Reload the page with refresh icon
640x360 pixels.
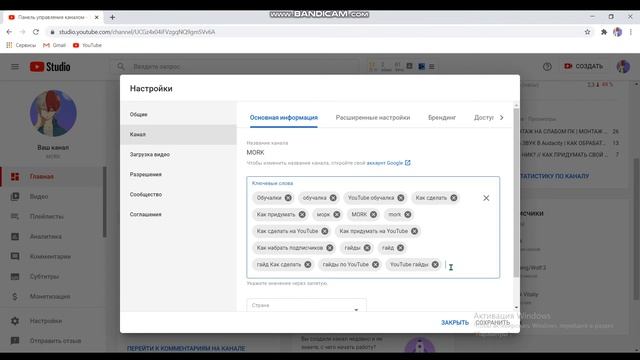(36, 32)
